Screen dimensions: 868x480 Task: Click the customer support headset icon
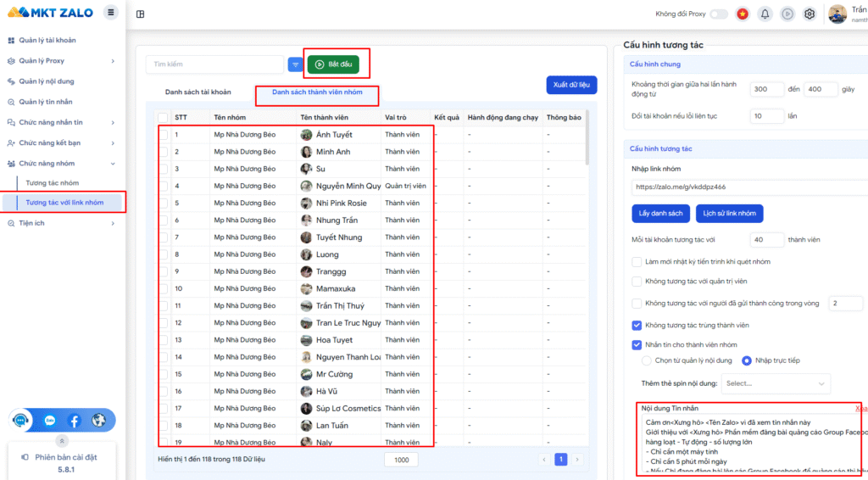click(x=21, y=420)
